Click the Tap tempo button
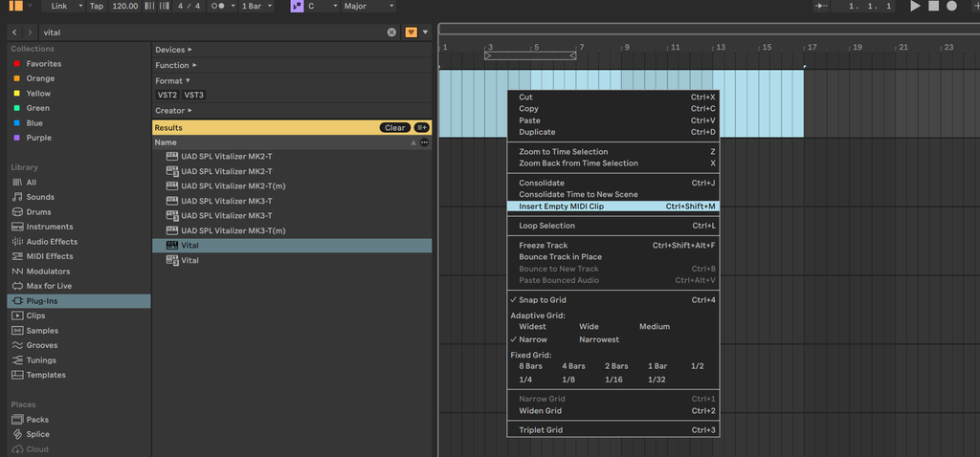 point(97,6)
